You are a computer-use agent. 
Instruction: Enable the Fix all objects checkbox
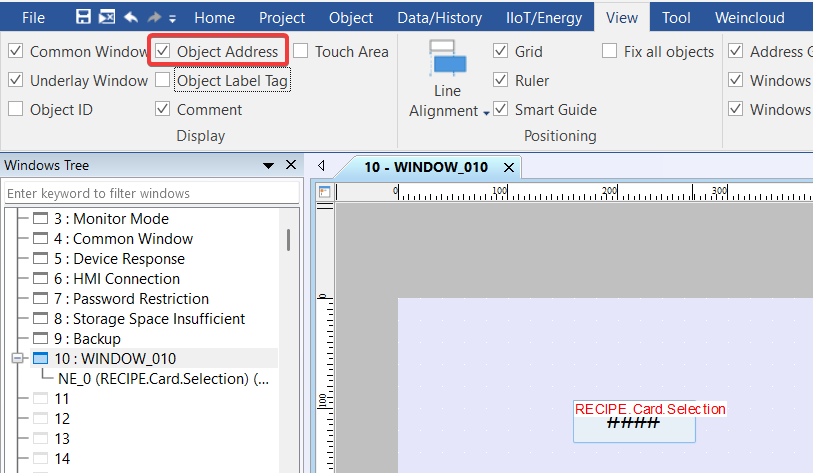coord(609,51)
